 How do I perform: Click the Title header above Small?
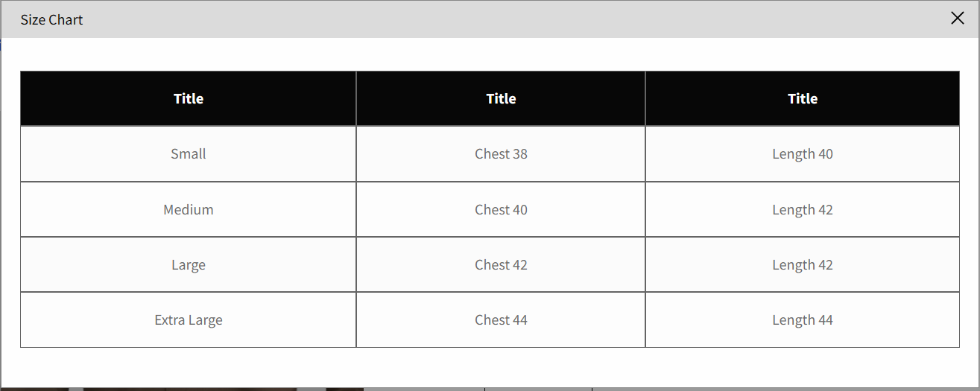tap(189, 98)
